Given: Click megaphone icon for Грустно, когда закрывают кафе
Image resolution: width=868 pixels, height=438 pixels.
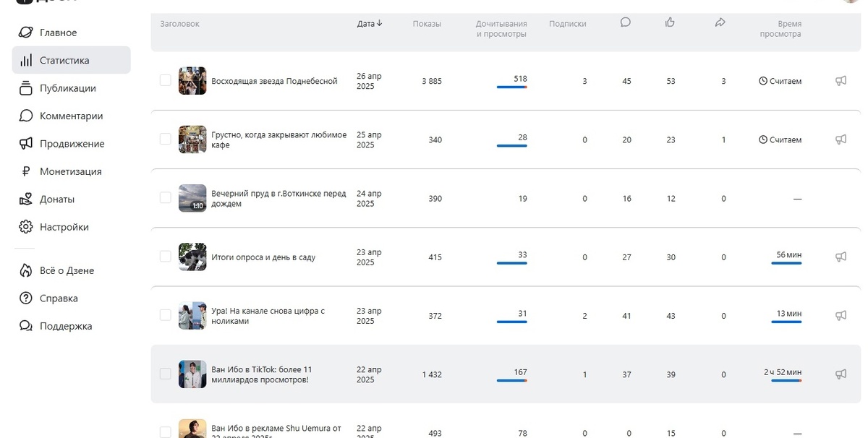Looking at the screenshot, I should [x=841, y=139].
